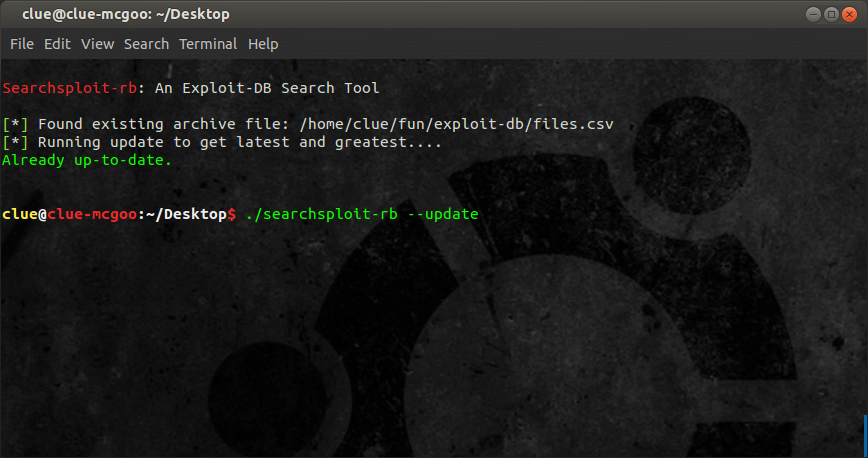Open the View menu
The height and width of the screenshot is (458, 868).
coord(97,44)
